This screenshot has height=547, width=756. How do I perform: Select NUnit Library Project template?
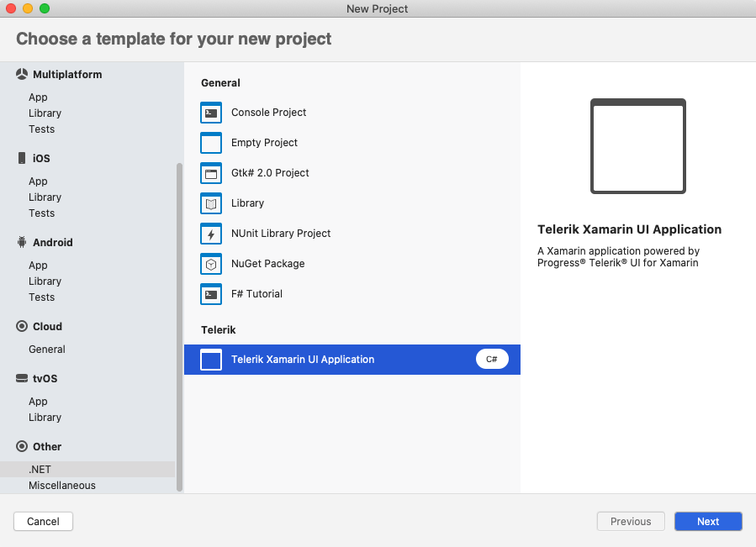click(352, 234)
